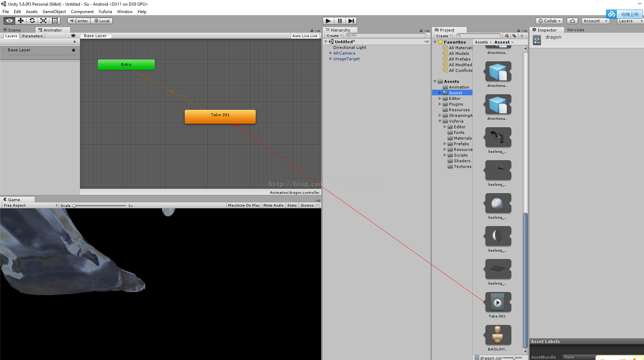Enable Auto Live Link
This screenshot has height=360, width=644.
(x=305, y=36)
